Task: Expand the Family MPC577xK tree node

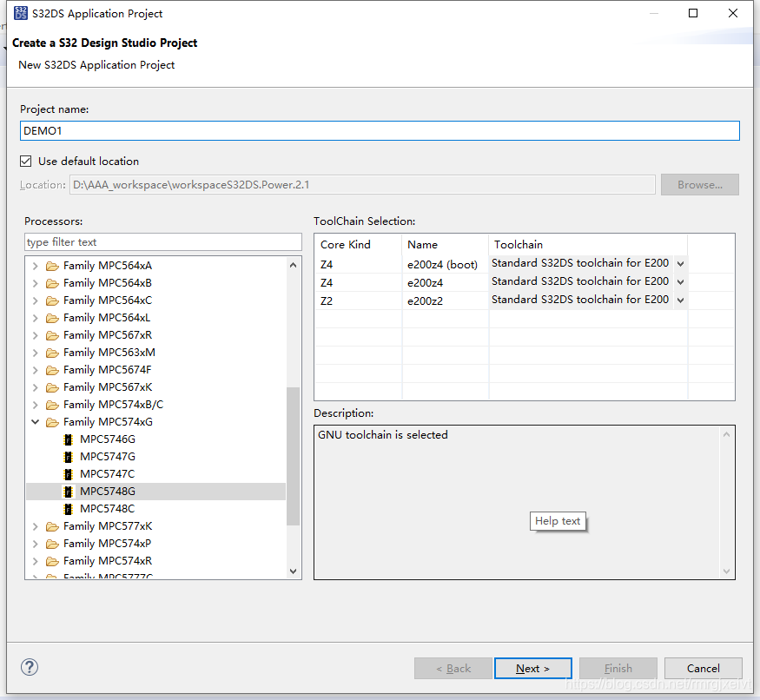Action: (x=35, y=526)
